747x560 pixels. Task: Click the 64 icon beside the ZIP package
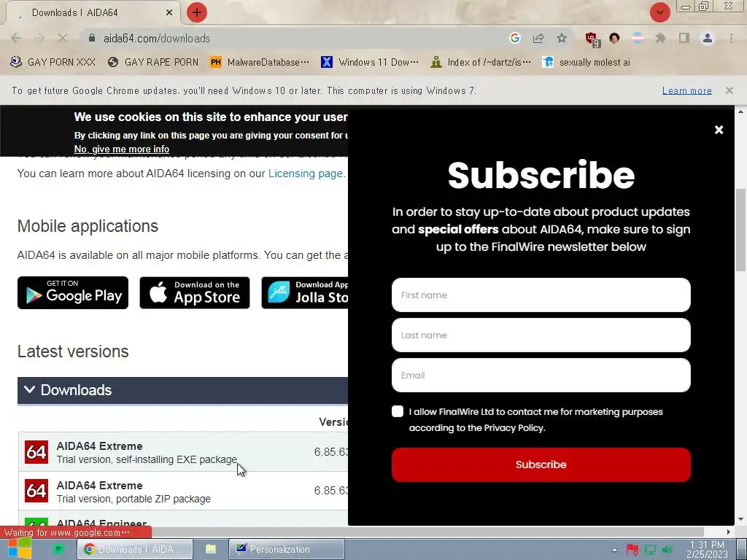point(36,491)
